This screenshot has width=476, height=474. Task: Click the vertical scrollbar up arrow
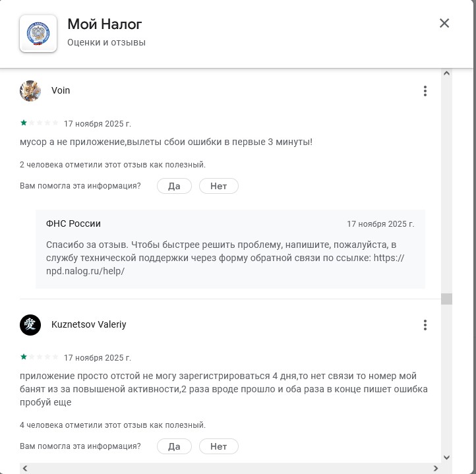pos(446,73)
